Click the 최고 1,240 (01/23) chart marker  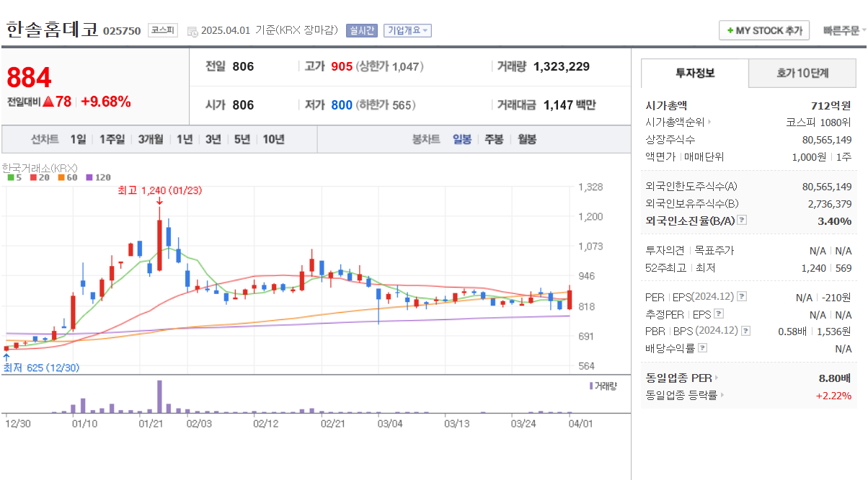click(161, 191)
